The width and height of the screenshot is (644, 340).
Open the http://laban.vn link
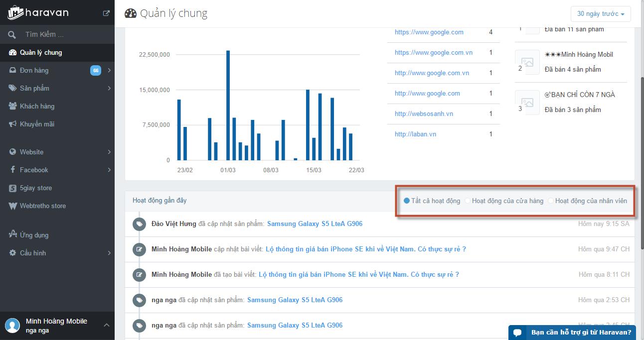(x=415, y=134)
